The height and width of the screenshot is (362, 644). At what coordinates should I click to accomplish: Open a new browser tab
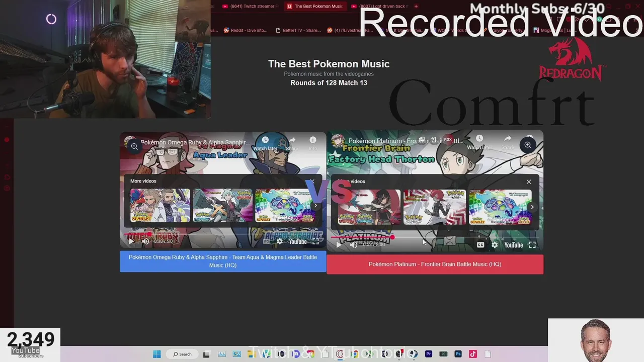(416, 6)
